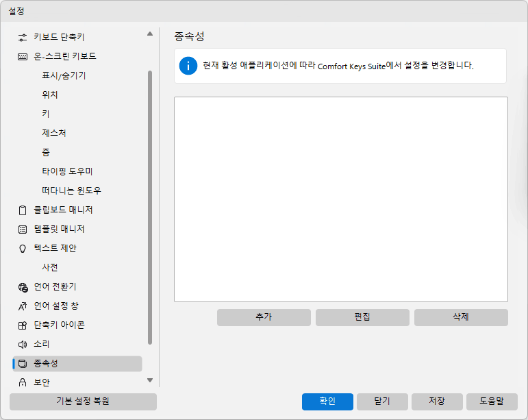The height and width of the screenshot is (420, 528).
Task: Click the 언어 전환기 globe icon
Action: 23,287
